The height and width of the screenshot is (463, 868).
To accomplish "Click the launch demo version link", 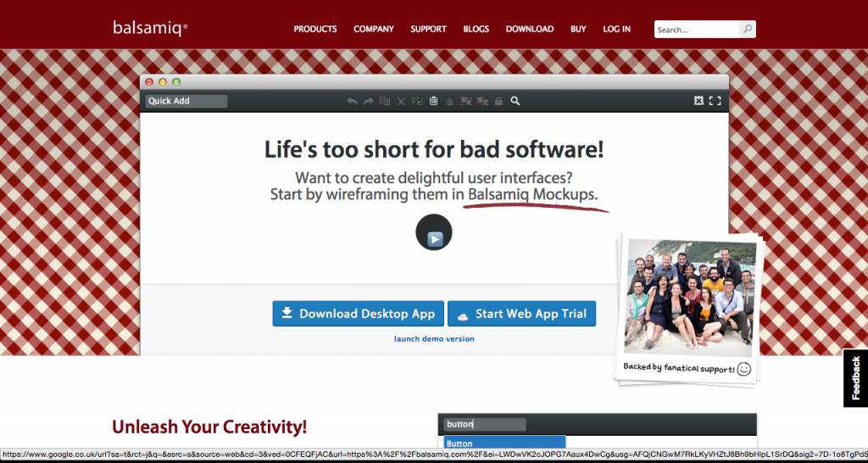I will (434, 339).
